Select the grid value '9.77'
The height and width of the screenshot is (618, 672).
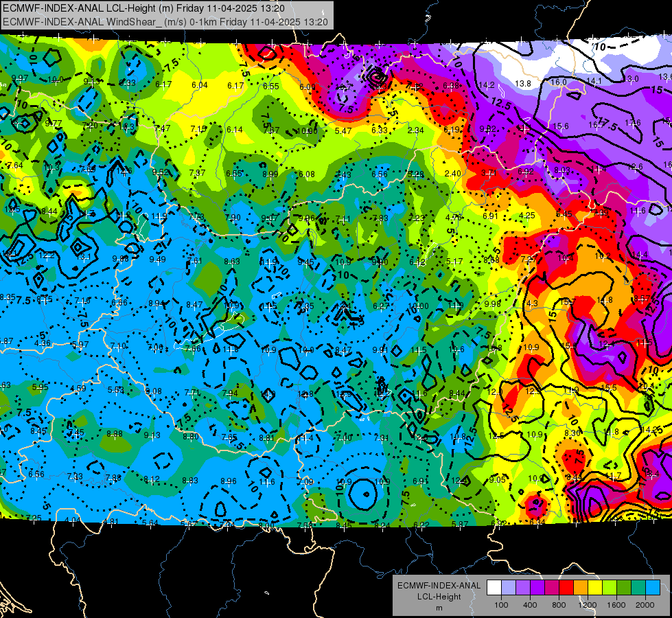(53, 124)
